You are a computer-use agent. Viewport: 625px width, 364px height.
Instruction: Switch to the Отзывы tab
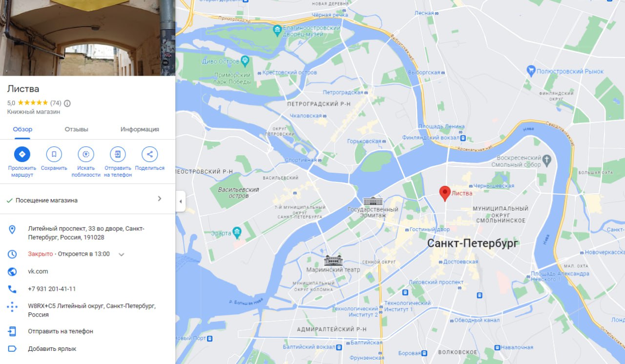tap(76, 129)
